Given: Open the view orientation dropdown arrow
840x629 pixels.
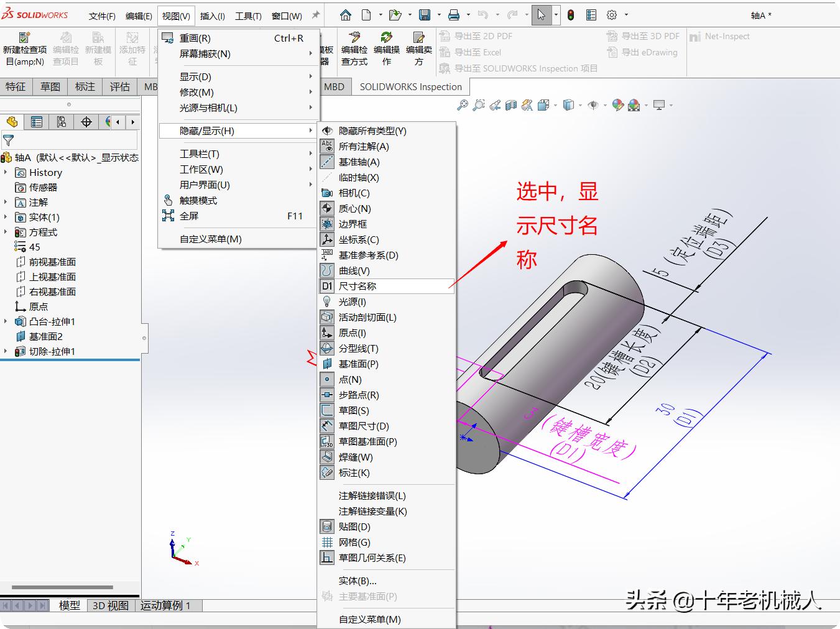Looking at the screenshot, I should pos(554,104).
